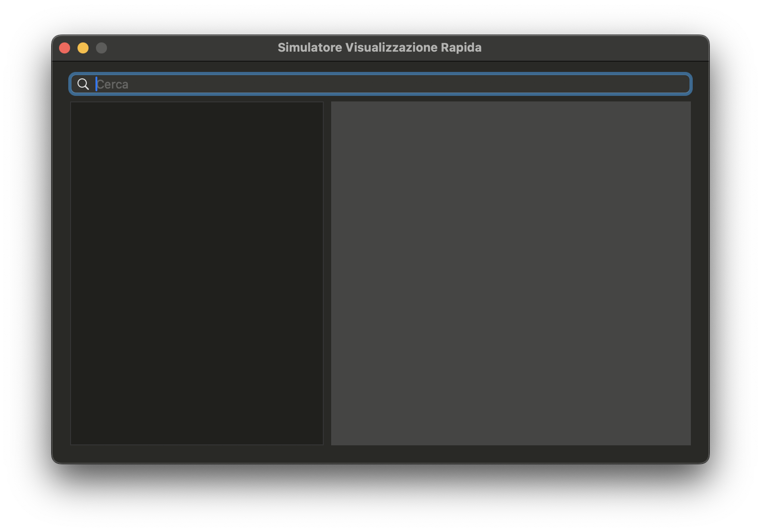
Task: Minimize the window with yellow button
Action: (83, 48)
